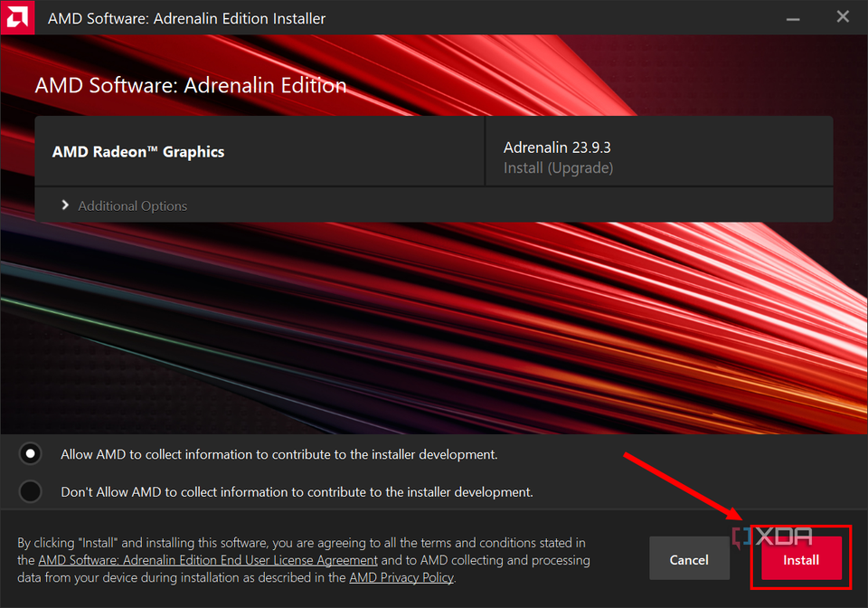Minimize the installer window

793,17
